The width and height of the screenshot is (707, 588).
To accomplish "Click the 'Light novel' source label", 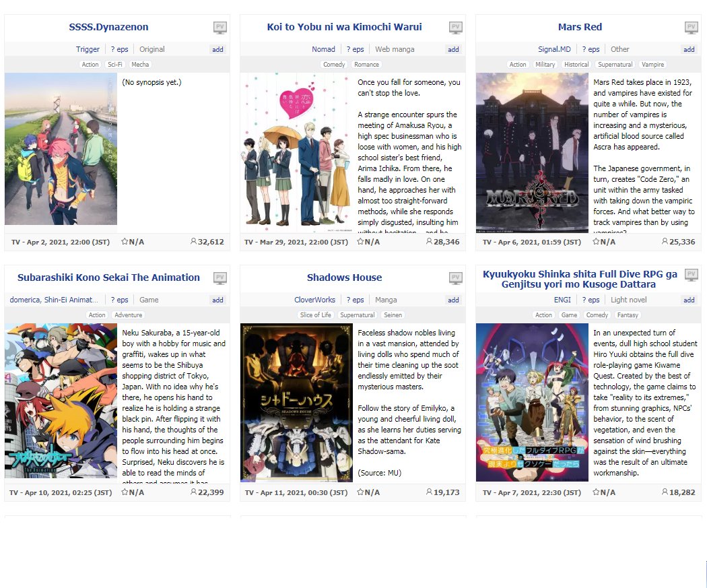I will click(628, 300).
